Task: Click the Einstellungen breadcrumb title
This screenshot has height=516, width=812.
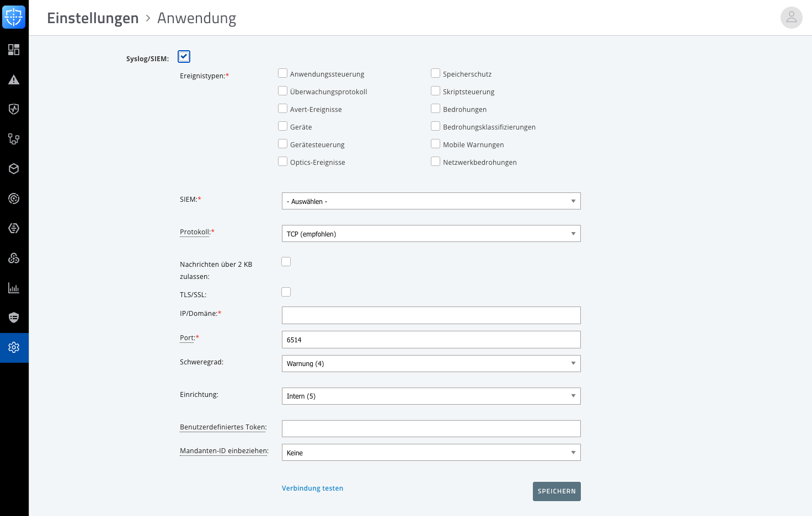Action: pyautogui.click(x=93, y=18)
